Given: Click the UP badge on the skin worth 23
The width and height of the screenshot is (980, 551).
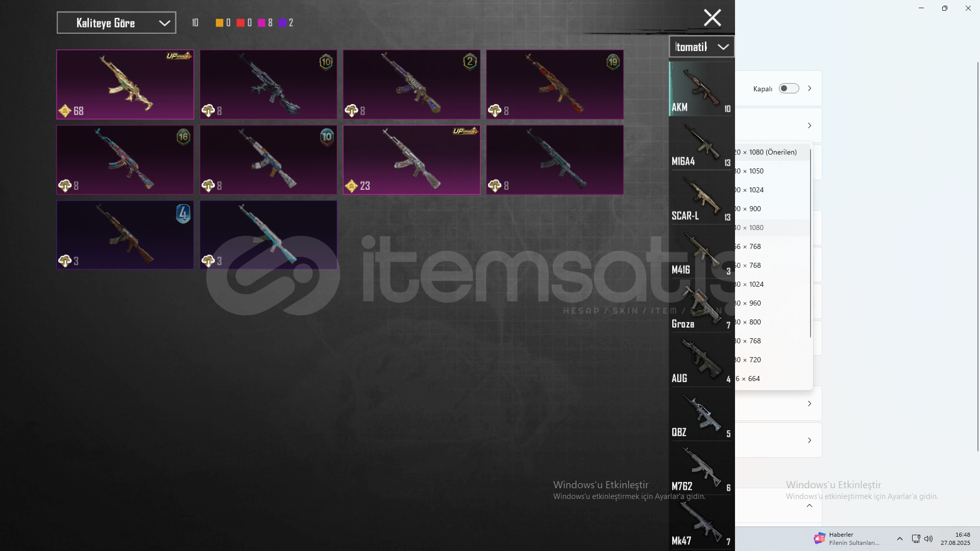Looking at the screenshot, I should (465, 131).
